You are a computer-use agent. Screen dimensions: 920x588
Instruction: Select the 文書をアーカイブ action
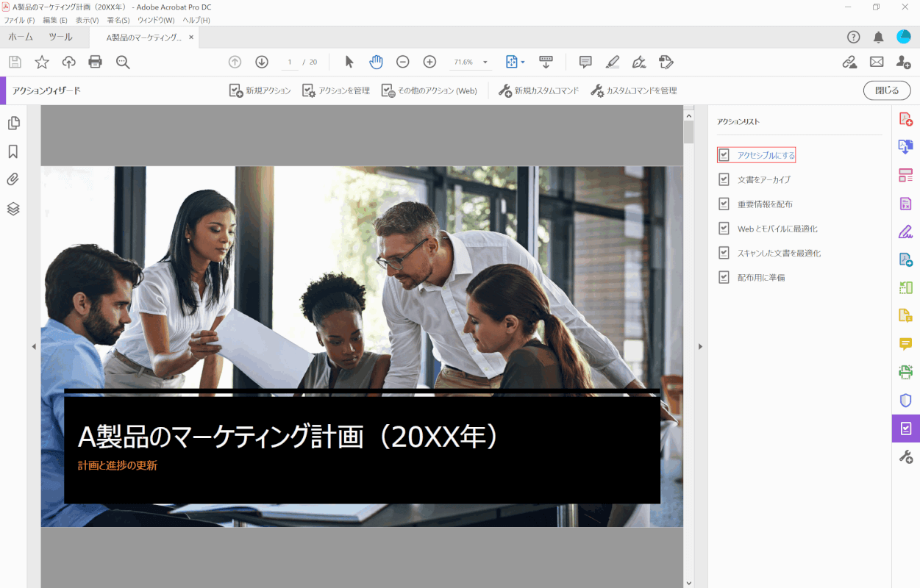764,179
